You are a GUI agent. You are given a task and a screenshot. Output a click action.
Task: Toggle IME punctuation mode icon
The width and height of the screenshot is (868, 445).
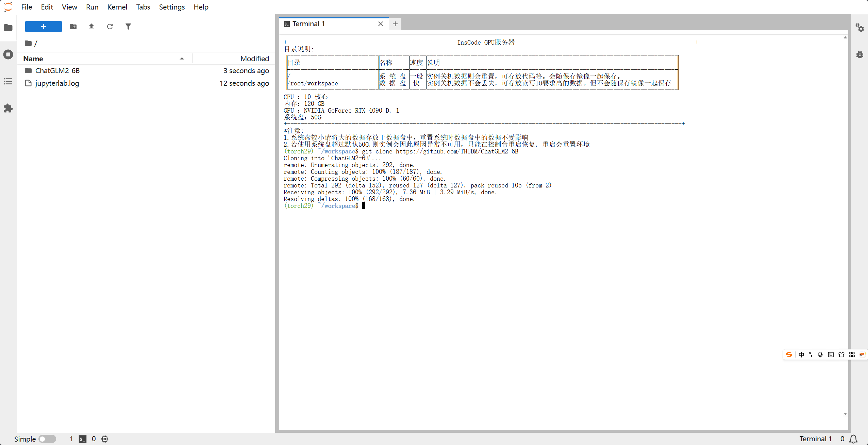811,355
